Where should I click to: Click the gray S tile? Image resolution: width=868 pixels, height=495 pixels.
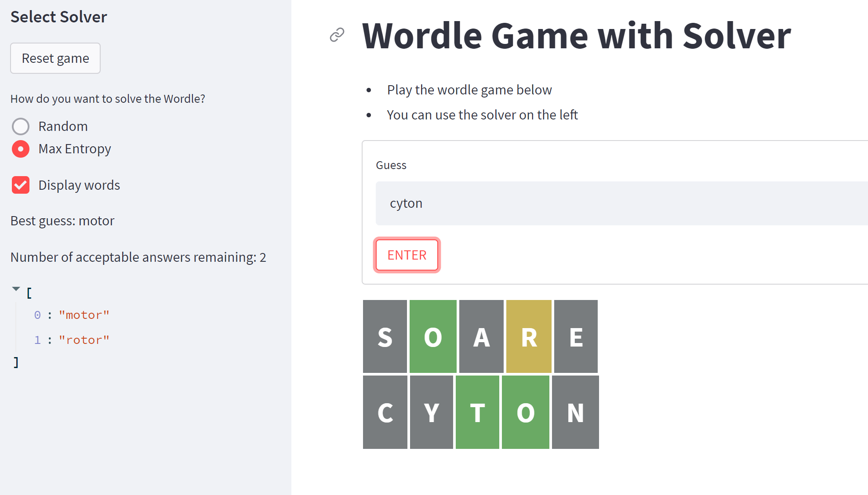click(385, 337)
